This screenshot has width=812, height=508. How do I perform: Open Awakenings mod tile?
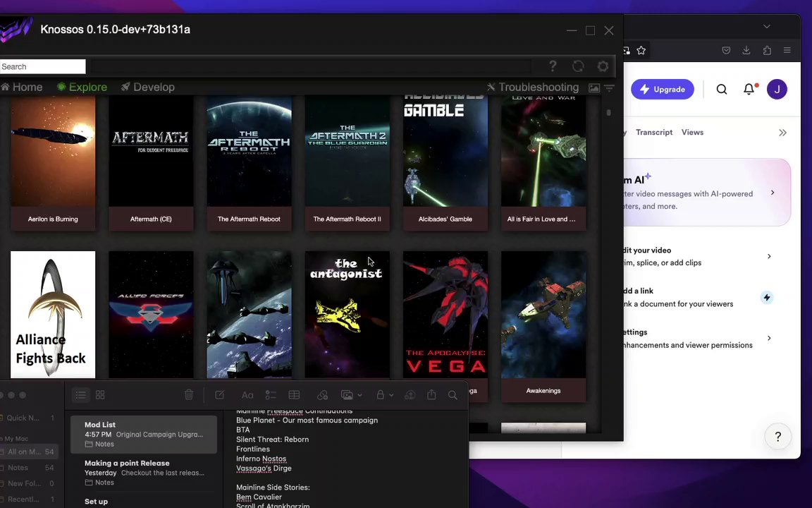[x=543, y=327]
